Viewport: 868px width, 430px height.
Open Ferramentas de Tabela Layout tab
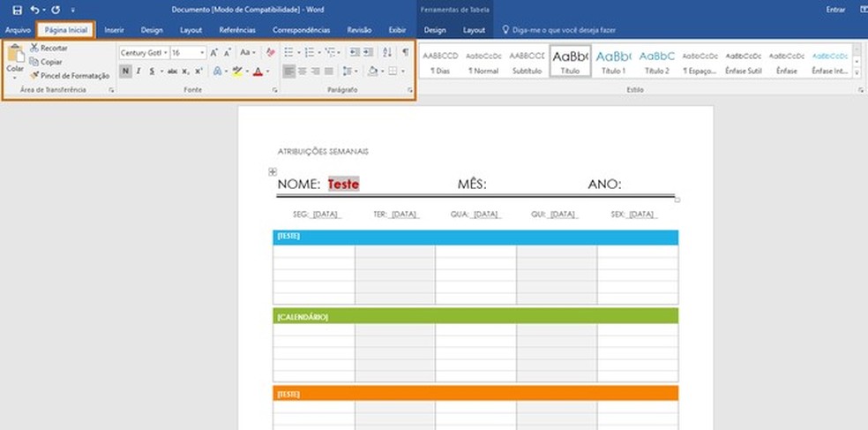474,30
